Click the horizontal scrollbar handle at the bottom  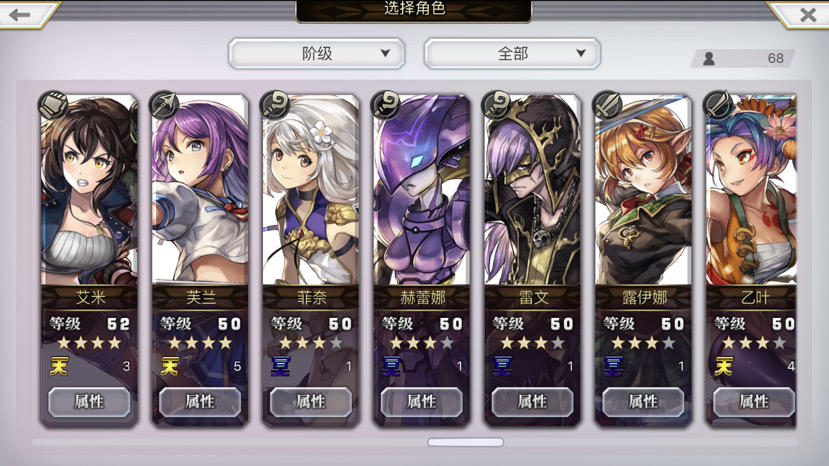coord(465,442)
